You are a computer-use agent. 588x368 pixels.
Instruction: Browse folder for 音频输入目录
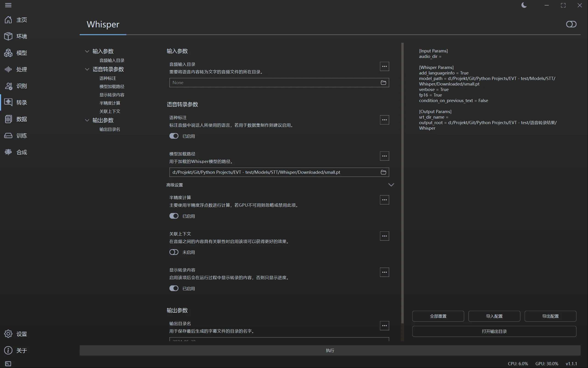383,83
